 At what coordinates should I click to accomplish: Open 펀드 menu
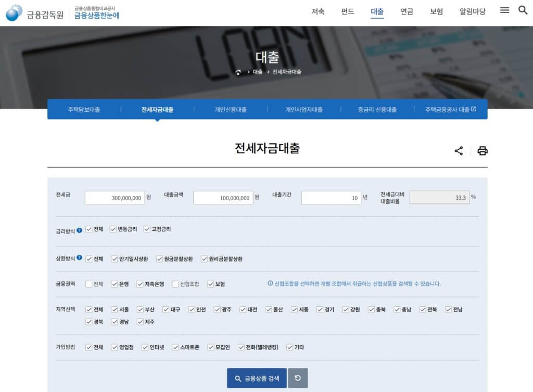[x=347, y=11]
